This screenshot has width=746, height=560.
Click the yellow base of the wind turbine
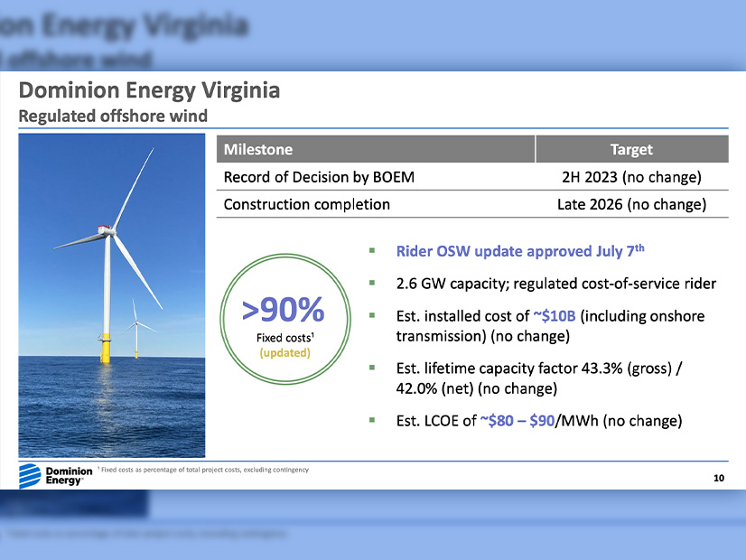point(106,348)
